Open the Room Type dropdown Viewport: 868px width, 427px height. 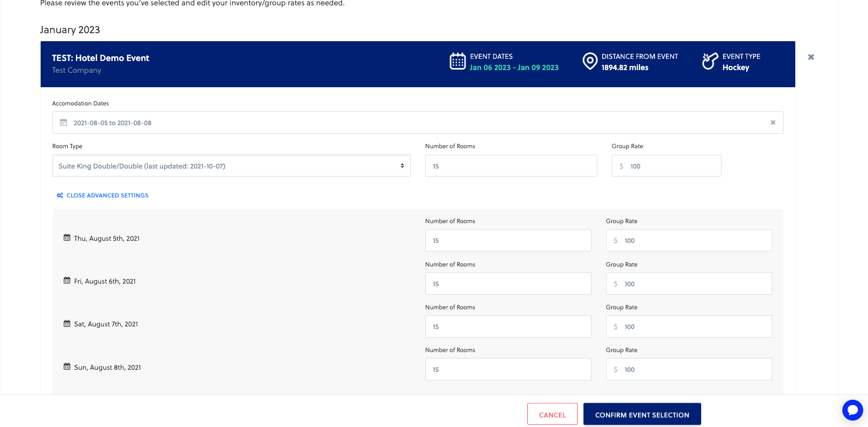point(231,166)
